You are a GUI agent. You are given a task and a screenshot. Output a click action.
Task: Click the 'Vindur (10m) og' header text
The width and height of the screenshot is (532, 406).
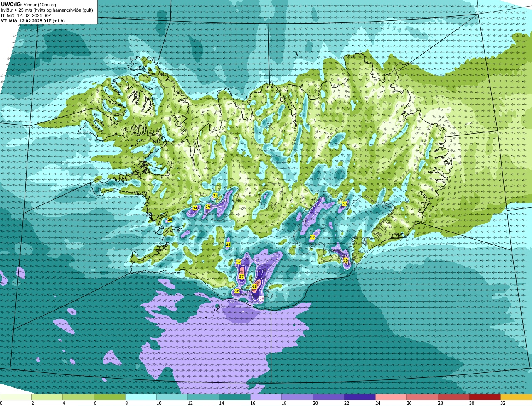pyautogui.click(x=40, y=4)
